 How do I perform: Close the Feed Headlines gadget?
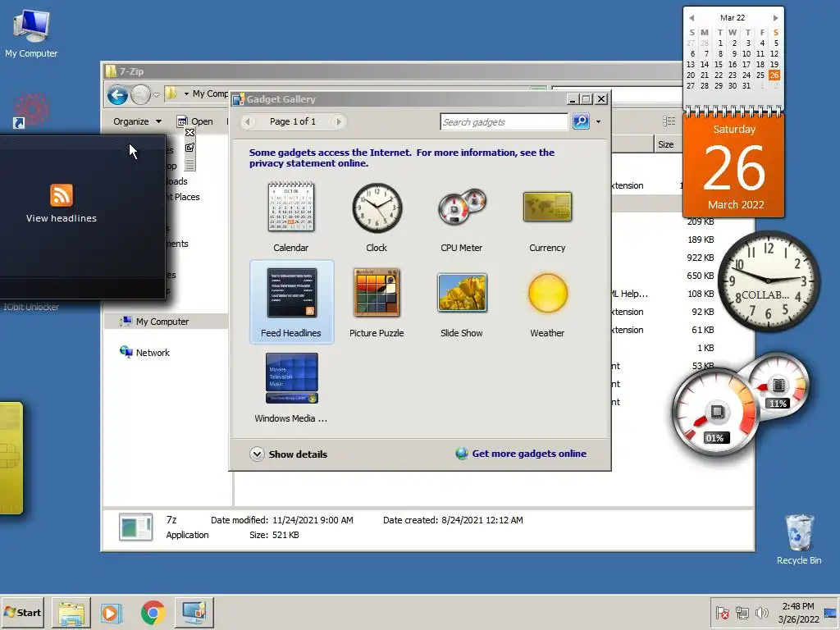click(x=189, y=133)
